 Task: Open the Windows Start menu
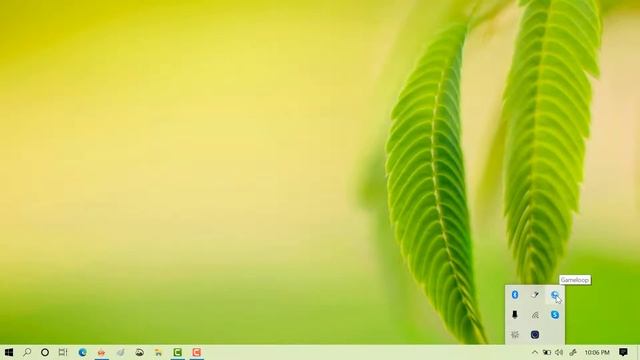[x=9, y=352]
